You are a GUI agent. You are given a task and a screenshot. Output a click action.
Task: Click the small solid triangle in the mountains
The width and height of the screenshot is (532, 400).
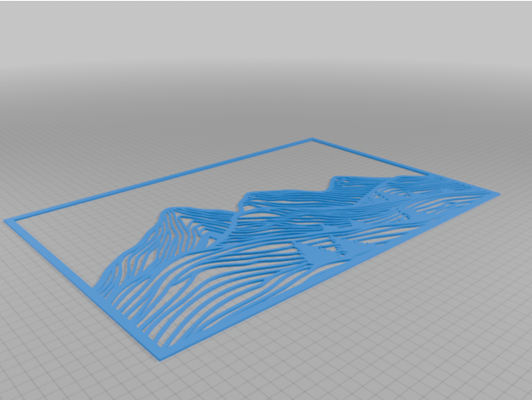click(318, 253)
